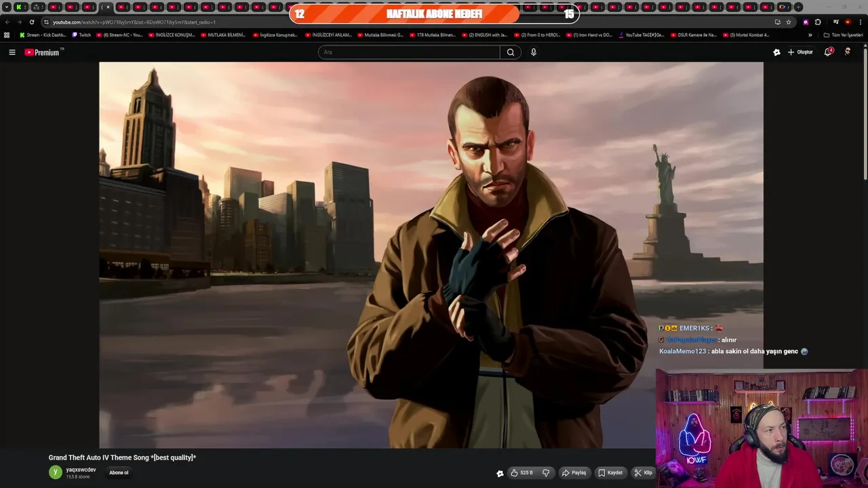Share the video with Paylaş
This screenshot has height=488, width=868.
pos(574,473)
